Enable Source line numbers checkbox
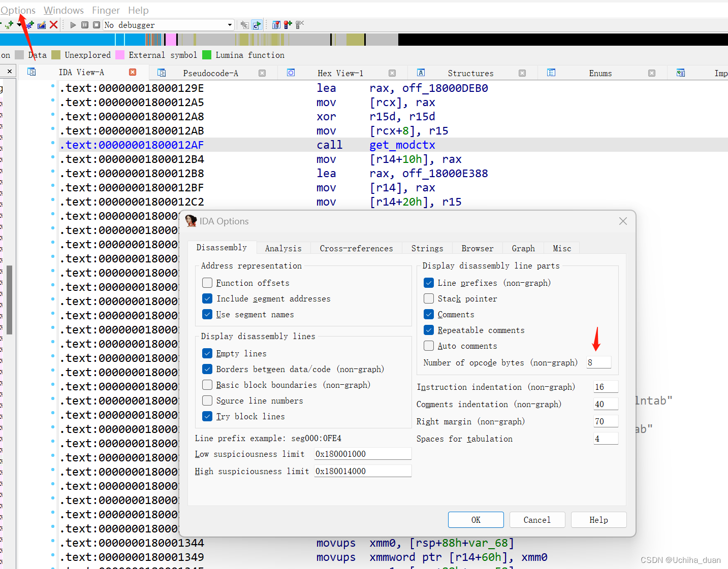 point(207,400)
